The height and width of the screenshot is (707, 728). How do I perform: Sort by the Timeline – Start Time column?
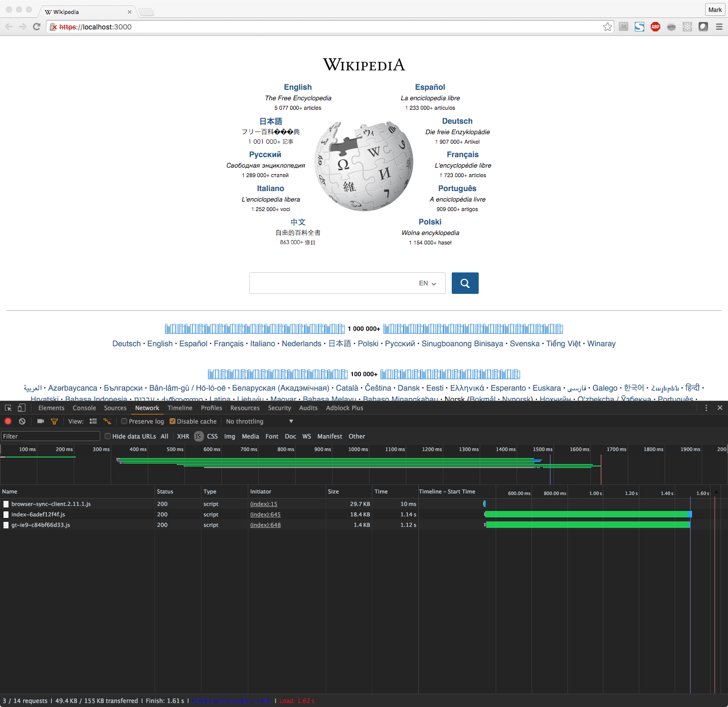447,491
